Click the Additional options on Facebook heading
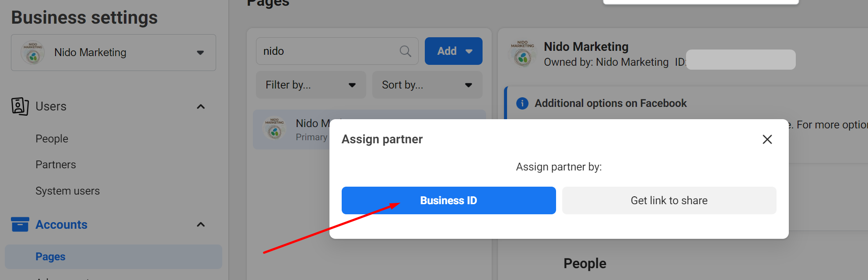868x280 pixels. (611, 103)
